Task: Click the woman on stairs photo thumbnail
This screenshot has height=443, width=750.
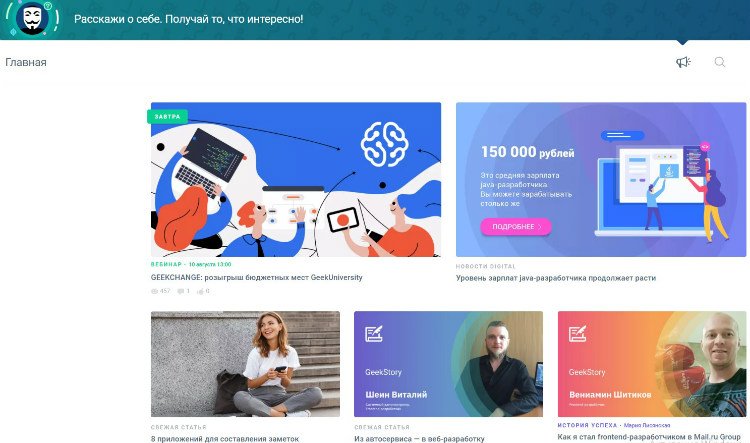Action: click(x=245, y=364)
